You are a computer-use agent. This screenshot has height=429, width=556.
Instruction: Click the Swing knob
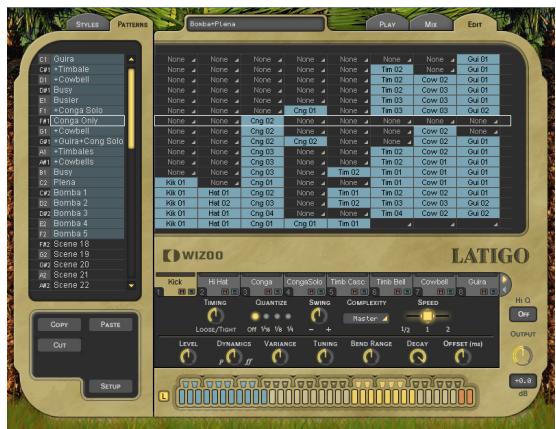[x=318, y=316]
